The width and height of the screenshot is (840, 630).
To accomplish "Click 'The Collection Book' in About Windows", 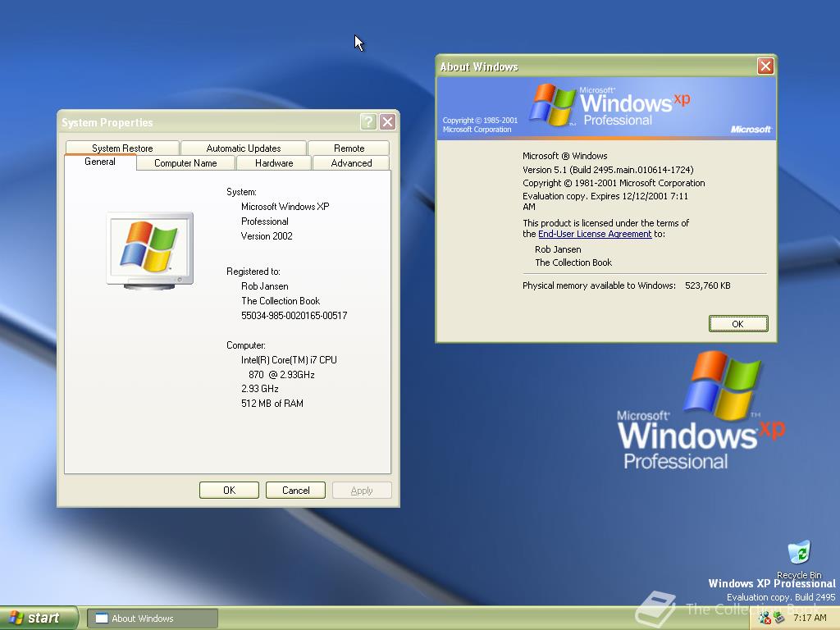I will (573, 262).
